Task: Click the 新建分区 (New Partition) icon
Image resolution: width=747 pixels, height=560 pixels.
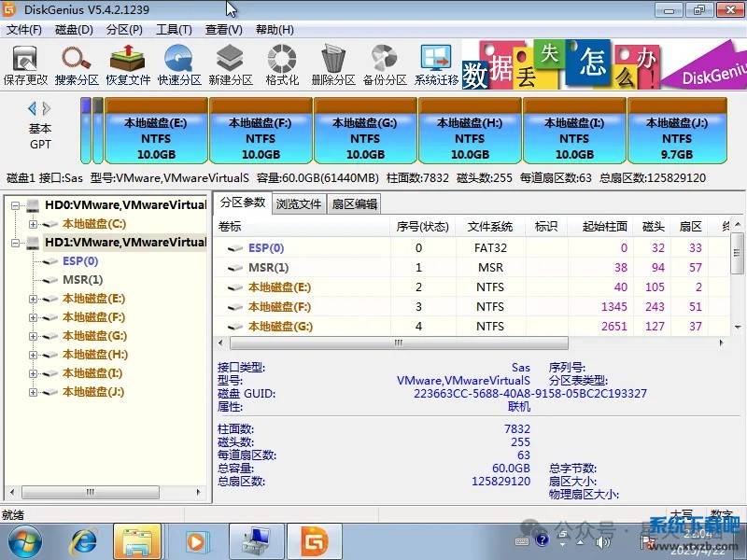Action: point(231,63)
